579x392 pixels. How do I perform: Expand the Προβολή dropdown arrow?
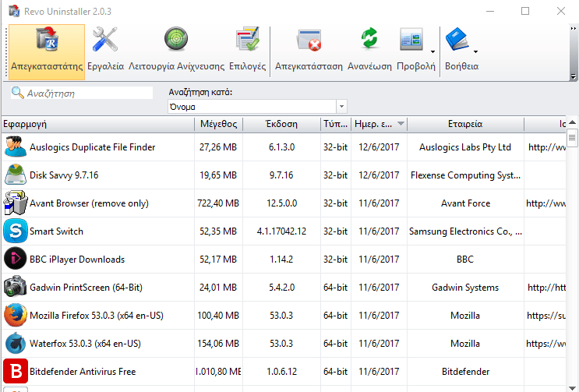pos(432,51)
